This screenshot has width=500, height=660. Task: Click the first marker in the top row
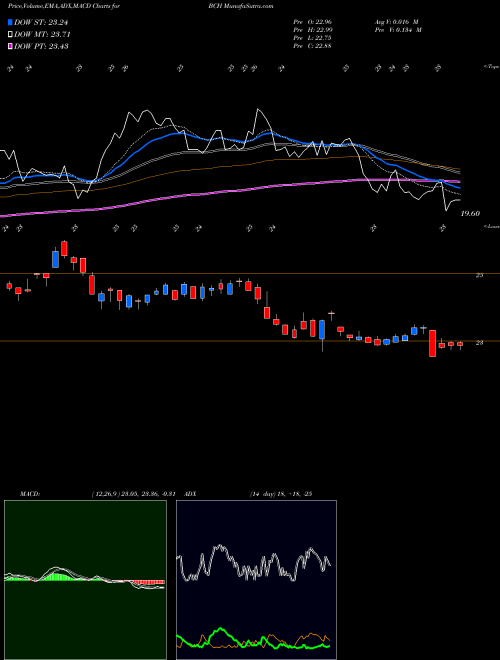11,68
